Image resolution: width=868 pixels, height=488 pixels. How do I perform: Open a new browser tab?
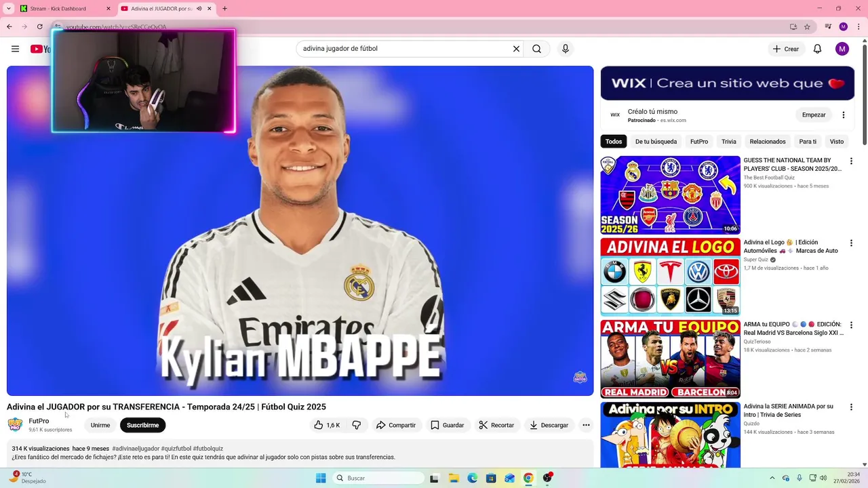224,9
